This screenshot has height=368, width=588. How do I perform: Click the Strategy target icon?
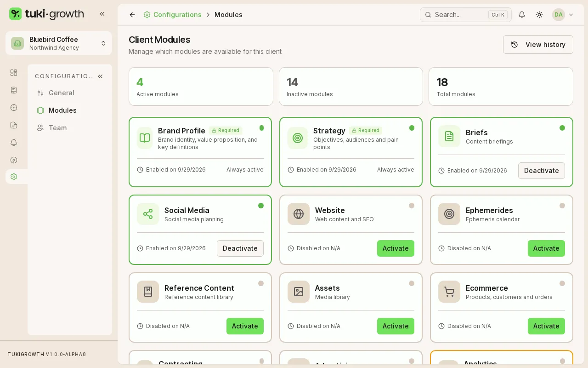click(x=298, y=138)
